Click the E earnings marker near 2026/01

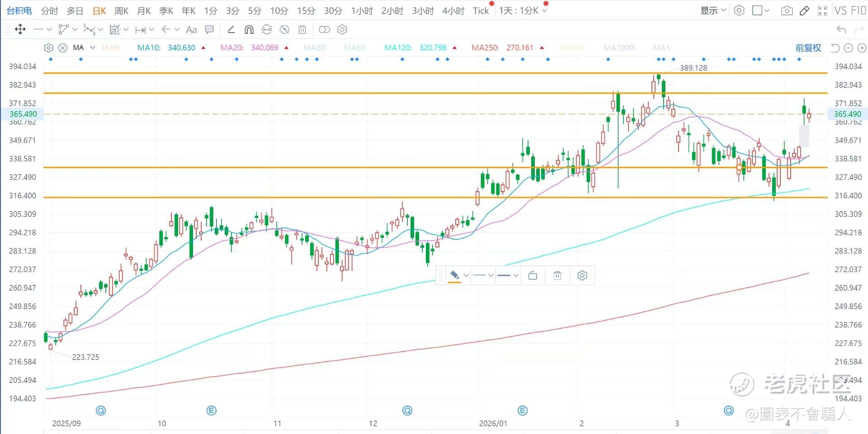click(x=523, y=411)
